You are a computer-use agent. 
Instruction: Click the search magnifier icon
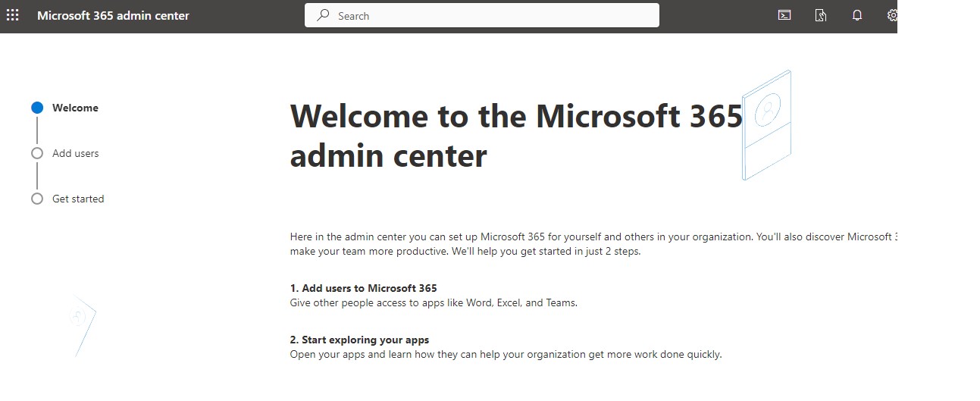[x=323, y=15]
